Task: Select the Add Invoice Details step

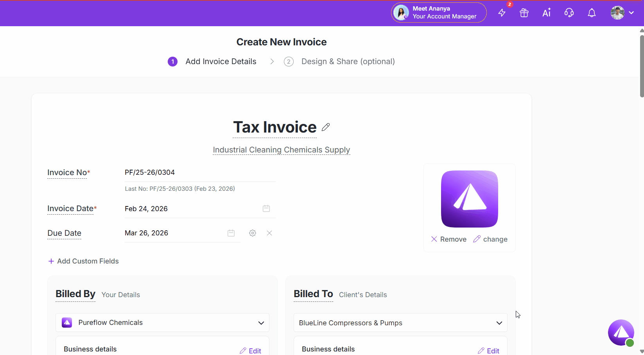Action: (221, 62)
